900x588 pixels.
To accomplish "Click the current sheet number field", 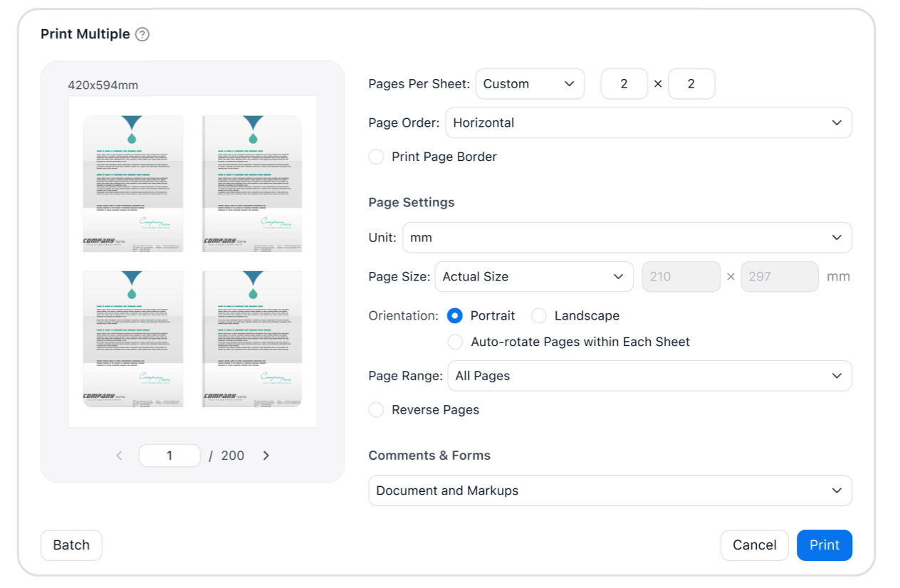I will (169, 456).
